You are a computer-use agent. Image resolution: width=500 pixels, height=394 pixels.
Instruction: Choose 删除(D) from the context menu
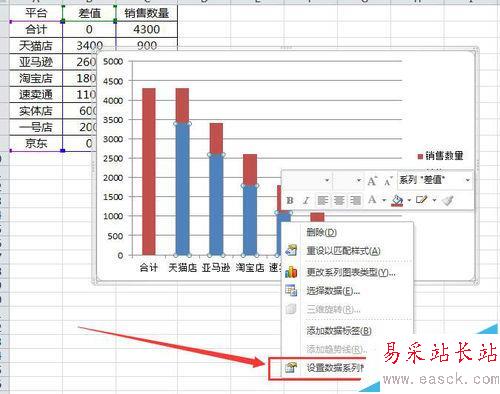pyautogui.click(x=347, y=232)
